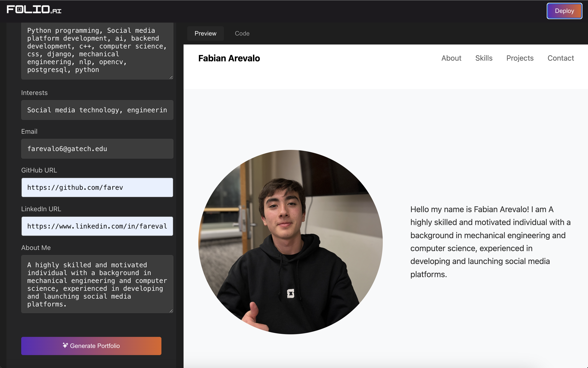Click inside the About Me textarea
Image resolution: width=588 pixels, height=368 pixels.
click(x=97, y=284)
